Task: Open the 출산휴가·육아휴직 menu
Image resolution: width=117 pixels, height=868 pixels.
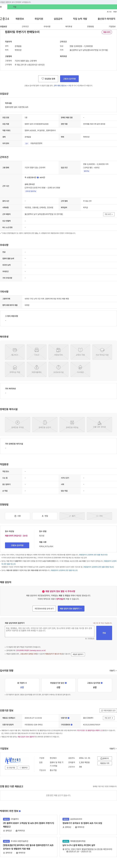Action: pos(106,19)
